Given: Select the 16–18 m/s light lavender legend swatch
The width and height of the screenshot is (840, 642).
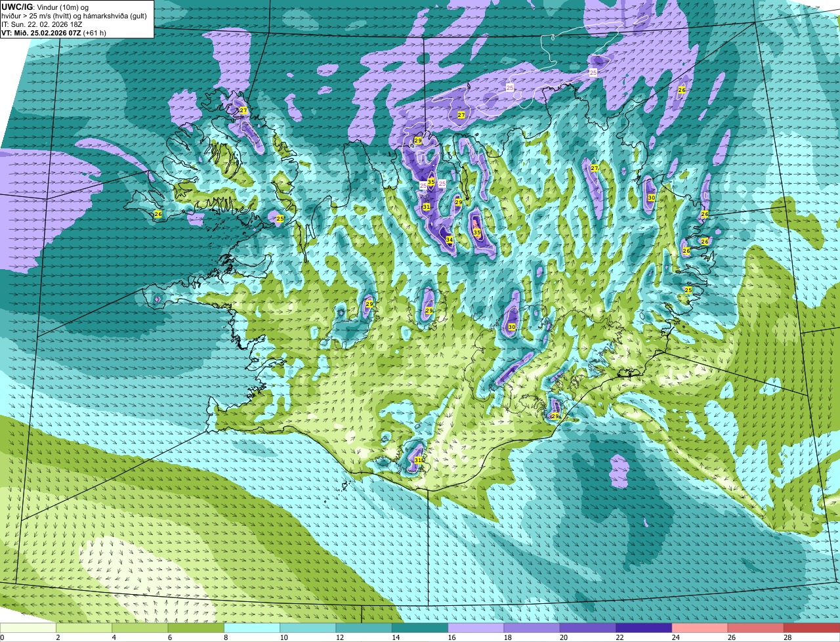Looking at the screenshot, I should 476,628.
